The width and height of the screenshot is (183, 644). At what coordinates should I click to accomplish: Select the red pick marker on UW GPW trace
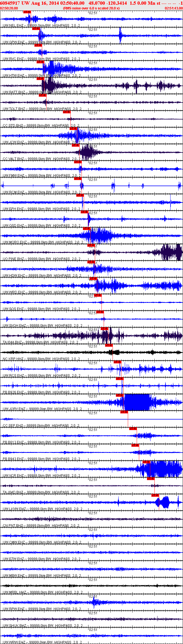point(36,28)
